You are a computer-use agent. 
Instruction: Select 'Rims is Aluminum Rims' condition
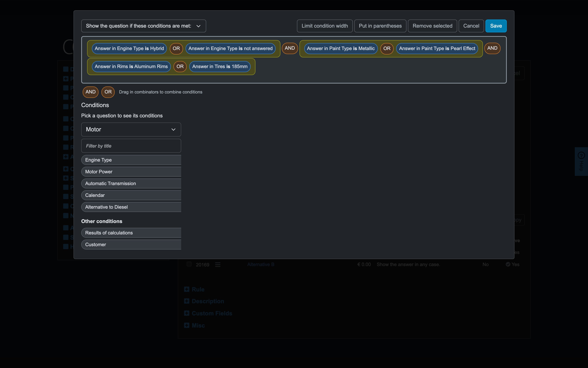131,66
